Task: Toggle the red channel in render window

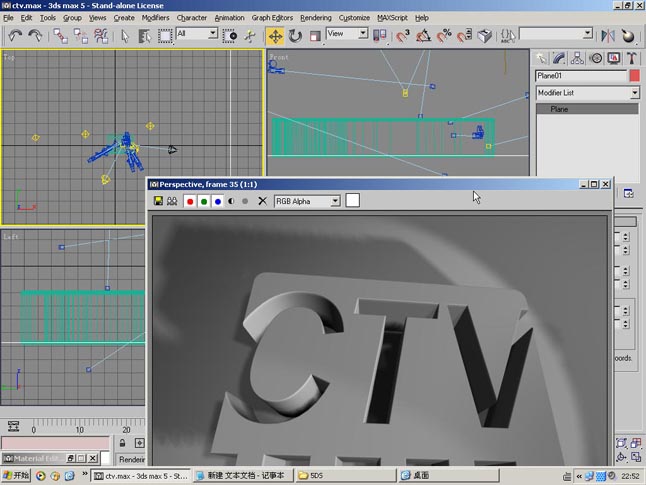Action: (190, 201)
